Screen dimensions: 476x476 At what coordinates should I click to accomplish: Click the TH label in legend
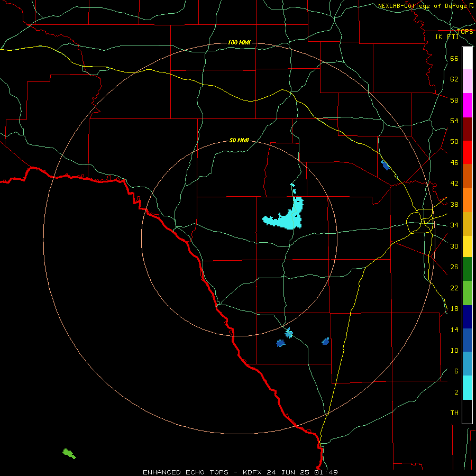454,413
